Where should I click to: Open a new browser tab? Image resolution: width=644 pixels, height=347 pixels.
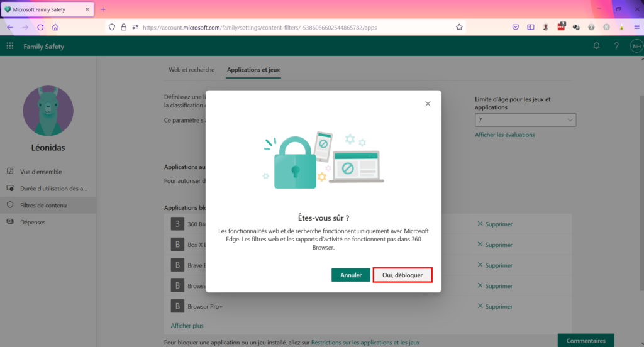point(103,9)
